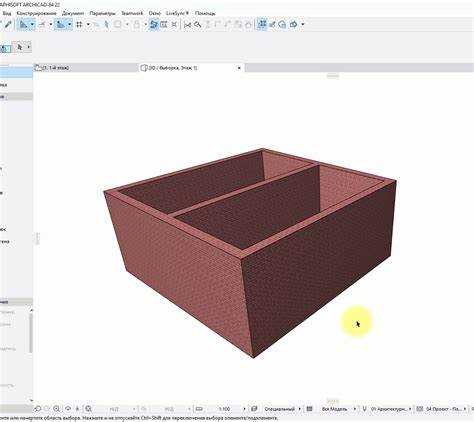Open the dropdown beside the export icon
Screen dimensions: 474x422
303,24
